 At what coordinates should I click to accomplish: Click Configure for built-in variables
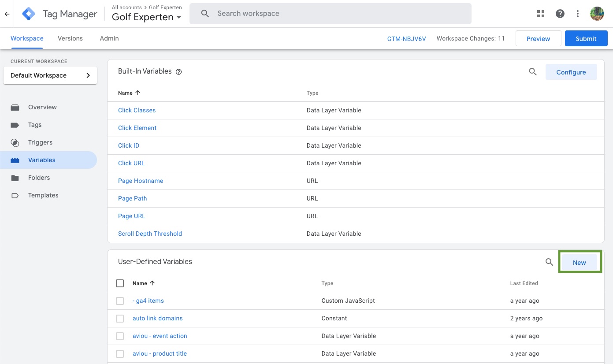click(x=571, y=72)
